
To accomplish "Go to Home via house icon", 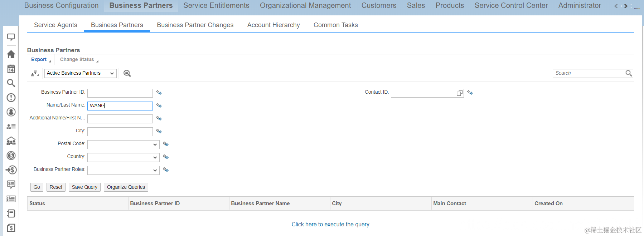I will pyautogui.click(x=11, y=54).
